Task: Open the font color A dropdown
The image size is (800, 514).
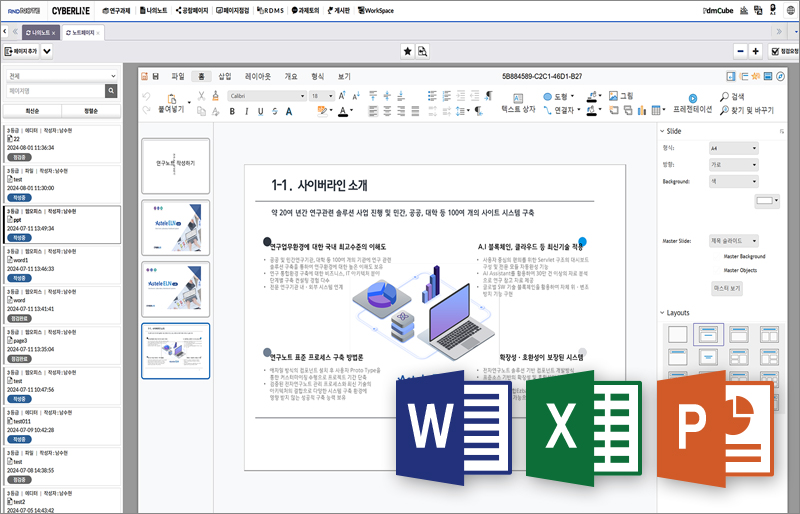Action: (351, 110)
